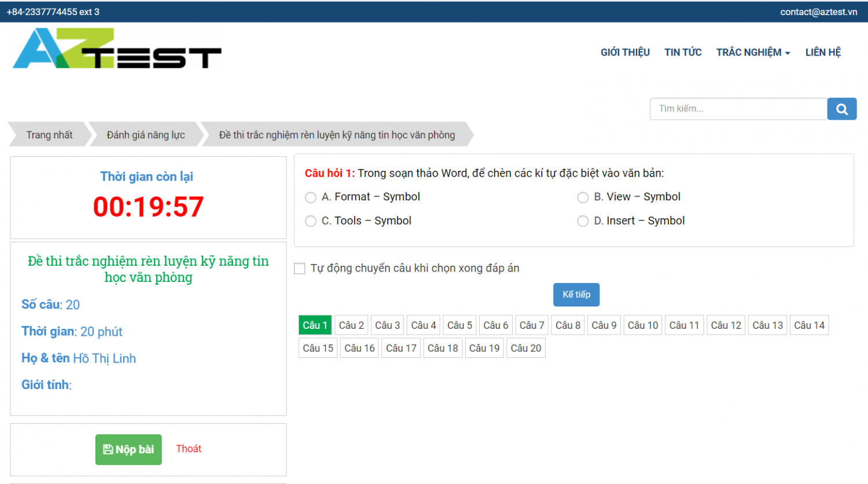
Task: Jump to Câu 5
Action: coord(459,325)
